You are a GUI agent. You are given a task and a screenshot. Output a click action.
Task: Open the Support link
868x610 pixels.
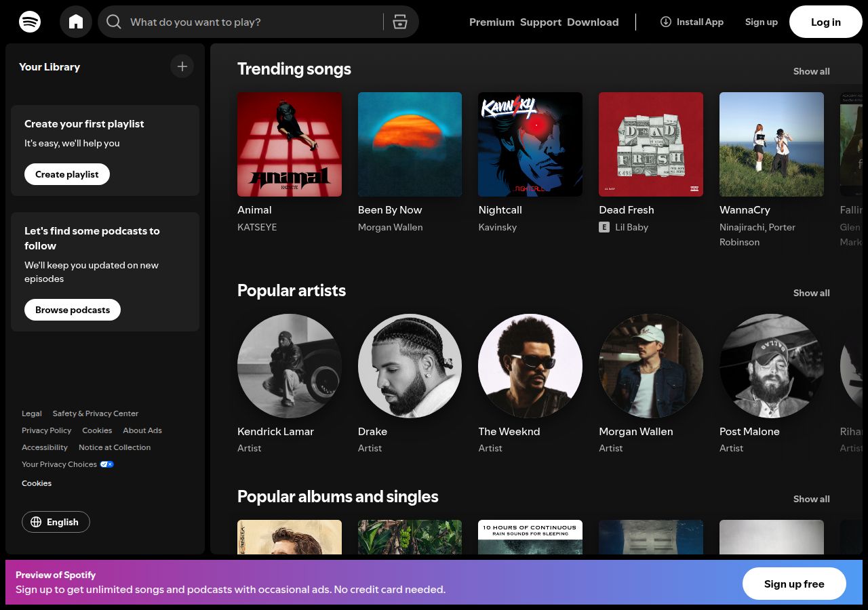coord(540,22)
